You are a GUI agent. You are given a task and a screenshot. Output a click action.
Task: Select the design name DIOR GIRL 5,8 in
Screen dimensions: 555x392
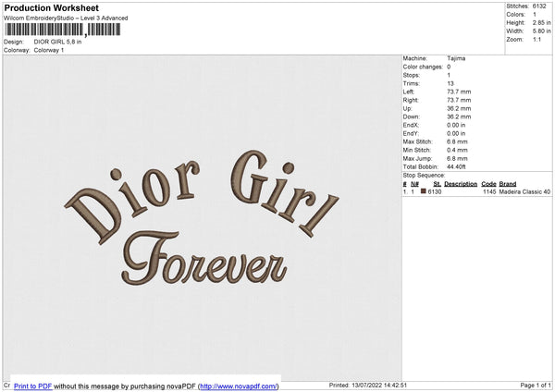click(x=57, y=42)
